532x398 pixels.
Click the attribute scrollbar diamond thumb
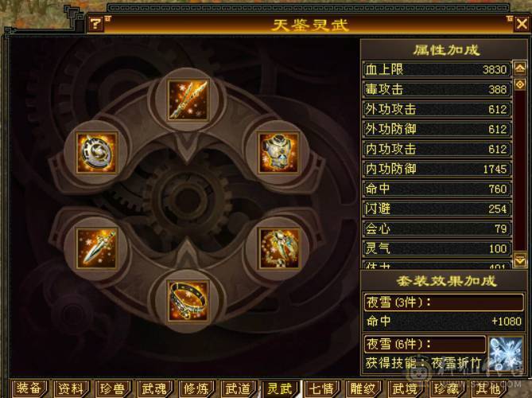click(x=520, y=84)
